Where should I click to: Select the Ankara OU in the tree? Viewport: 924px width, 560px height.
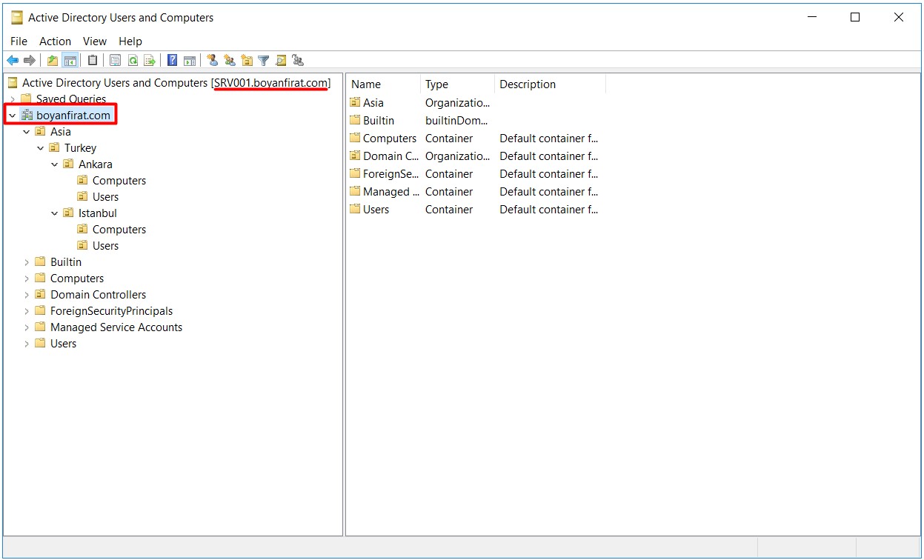pyautogui.click(x=96, y=164)
